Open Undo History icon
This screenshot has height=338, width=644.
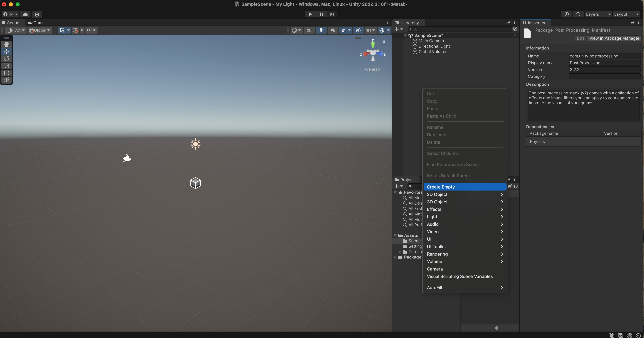566,14
